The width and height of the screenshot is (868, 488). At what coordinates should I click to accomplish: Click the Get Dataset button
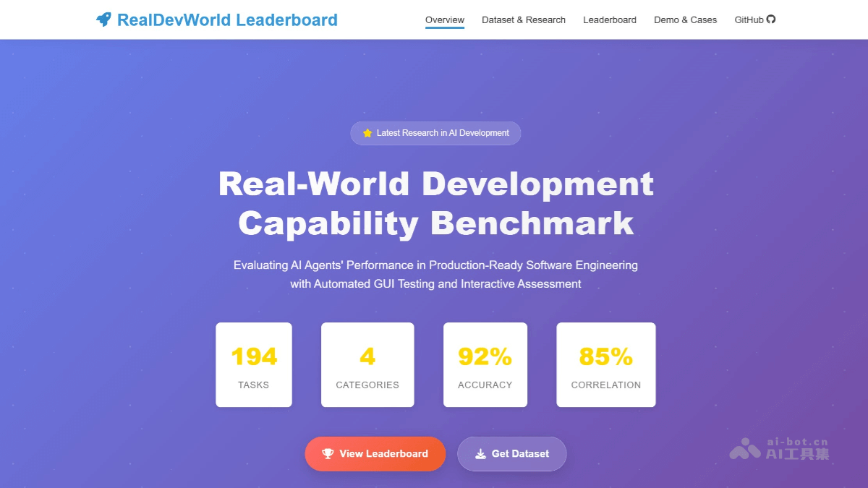[511, 453]
